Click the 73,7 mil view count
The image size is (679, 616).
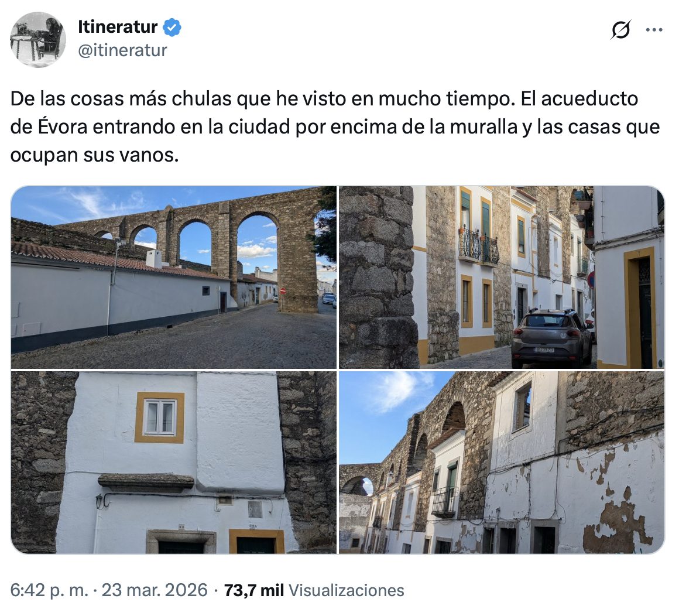[x=254, y=590]
